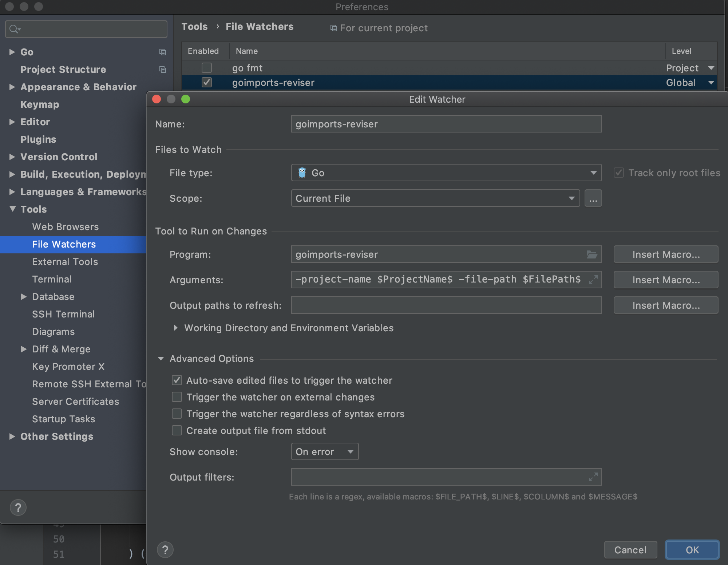The height and width of the screenshot is (565, 728).
Task: Enable trigger watcher on external changes
Action: tap(177, 397)
